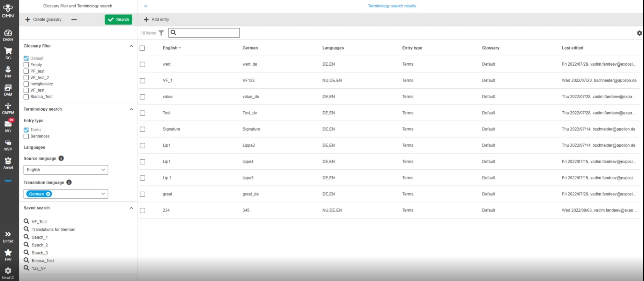Select the wert row checkbox
Viewport: 644px width, 281px height.
tap(142, 64)
